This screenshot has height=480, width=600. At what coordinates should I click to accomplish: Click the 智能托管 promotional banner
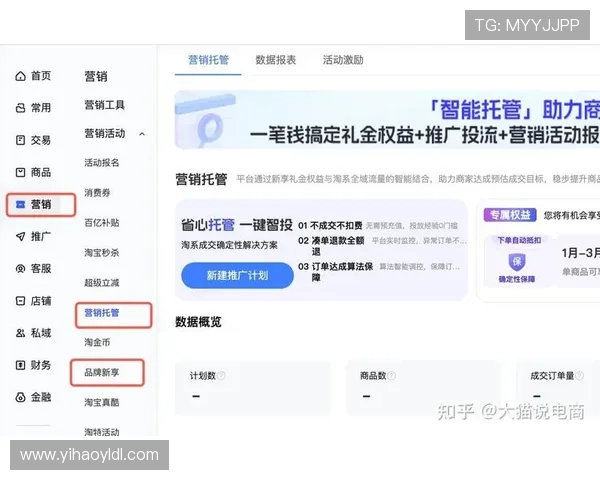pyautogui.click(x=387, y=120)
